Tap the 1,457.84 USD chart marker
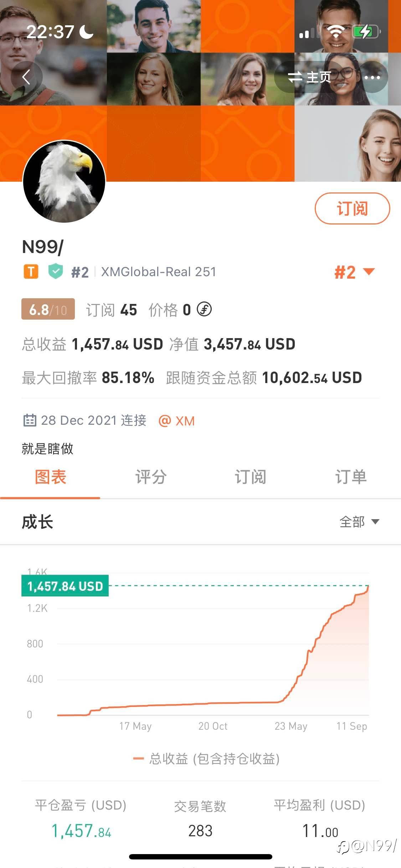Screen dimensions: 401x868 tap(65, 586)
